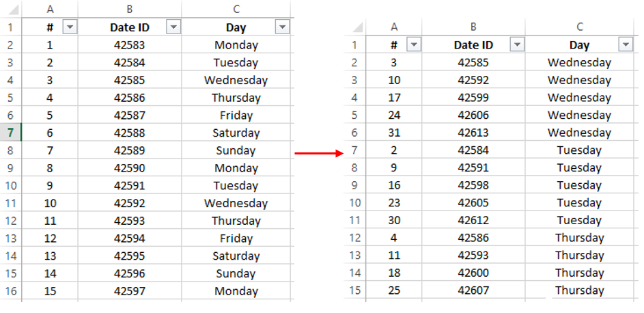
Task: Select column A header in left sheet
Action: click(x=50, y=9)
